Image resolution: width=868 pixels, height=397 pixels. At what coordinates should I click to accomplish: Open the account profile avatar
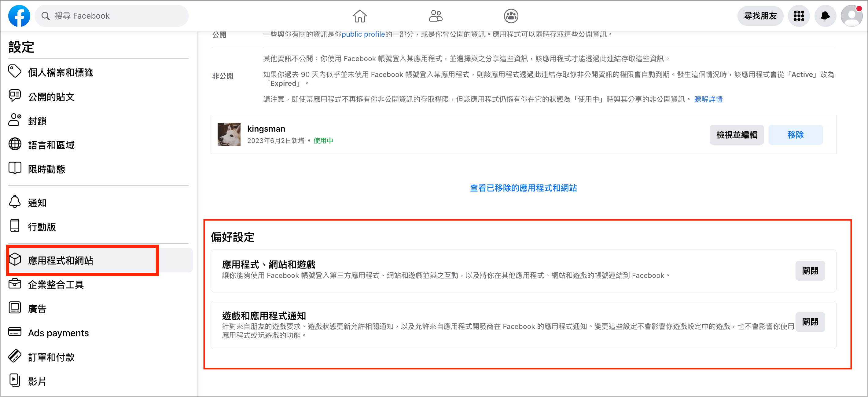(851, 16)
